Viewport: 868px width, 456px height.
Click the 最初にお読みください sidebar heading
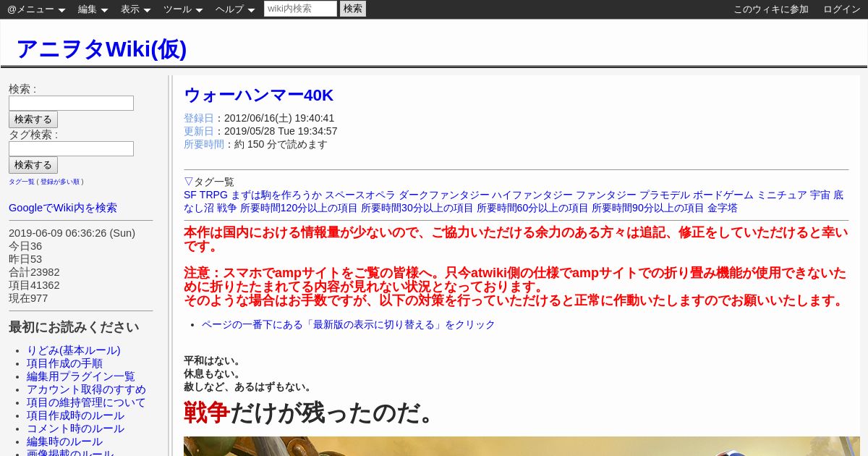[x=74, y=326]
